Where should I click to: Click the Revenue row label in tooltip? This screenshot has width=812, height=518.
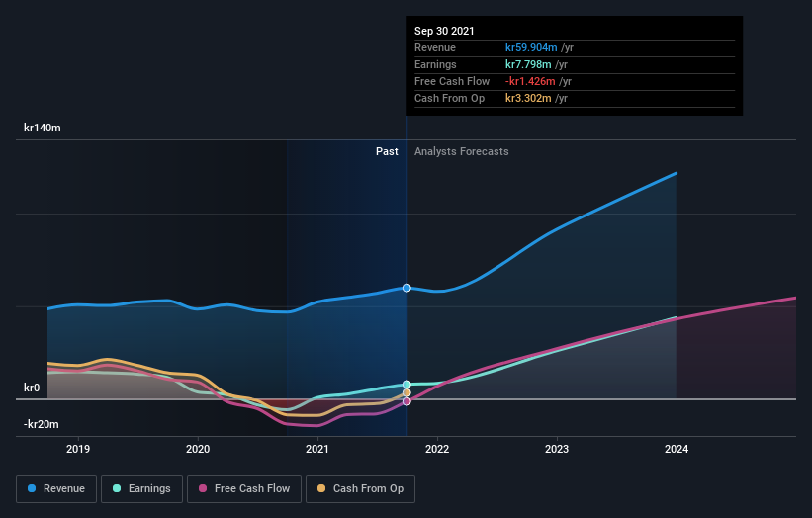click(x=435, y=47)
